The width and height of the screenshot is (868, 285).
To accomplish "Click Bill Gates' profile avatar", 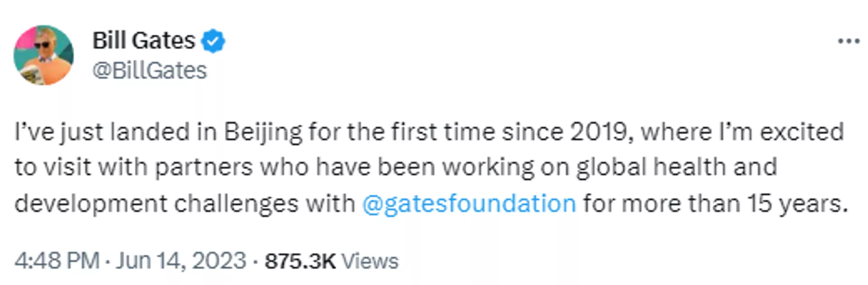I will click(x=44, y=54).
